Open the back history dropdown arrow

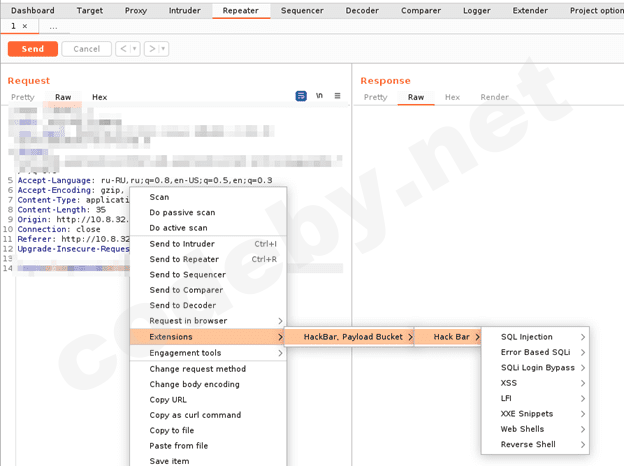pyautogui.click(x=135, y=49)
